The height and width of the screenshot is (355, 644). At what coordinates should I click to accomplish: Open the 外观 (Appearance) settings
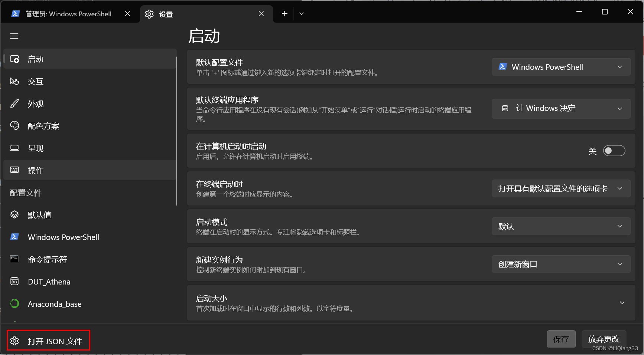click(36, 103)
